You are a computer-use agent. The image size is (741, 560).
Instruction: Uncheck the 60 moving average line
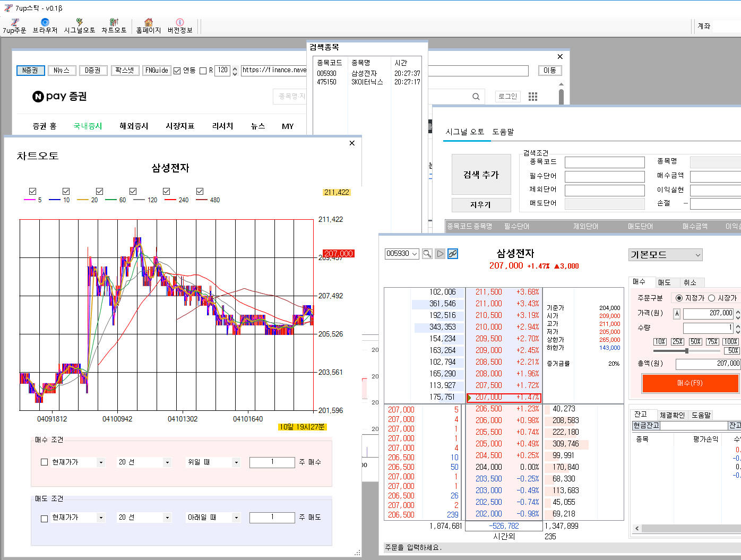(x=133, y=191)
